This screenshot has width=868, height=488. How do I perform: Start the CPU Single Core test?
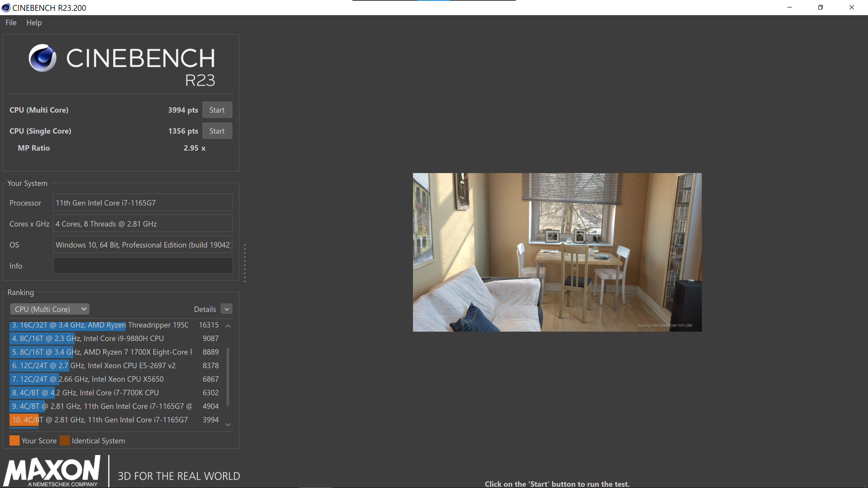(217, 131)
